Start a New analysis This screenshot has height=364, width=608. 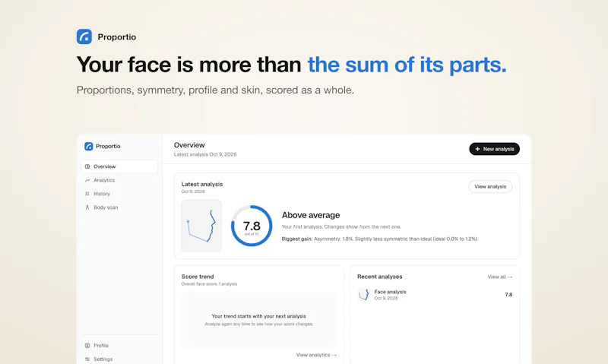coord(495,149)
